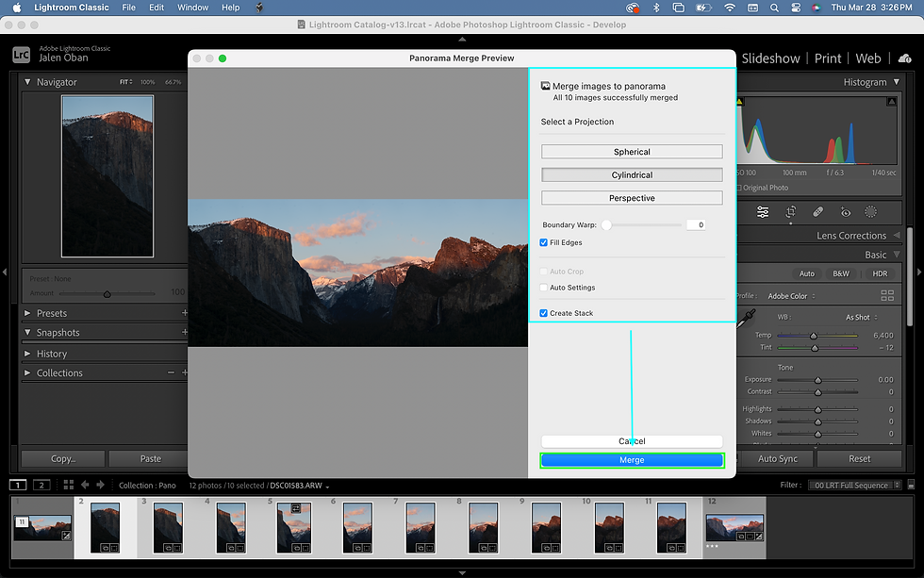Collapse the Histogram panel
Viewport: 924px width, 578px height.
897,82
